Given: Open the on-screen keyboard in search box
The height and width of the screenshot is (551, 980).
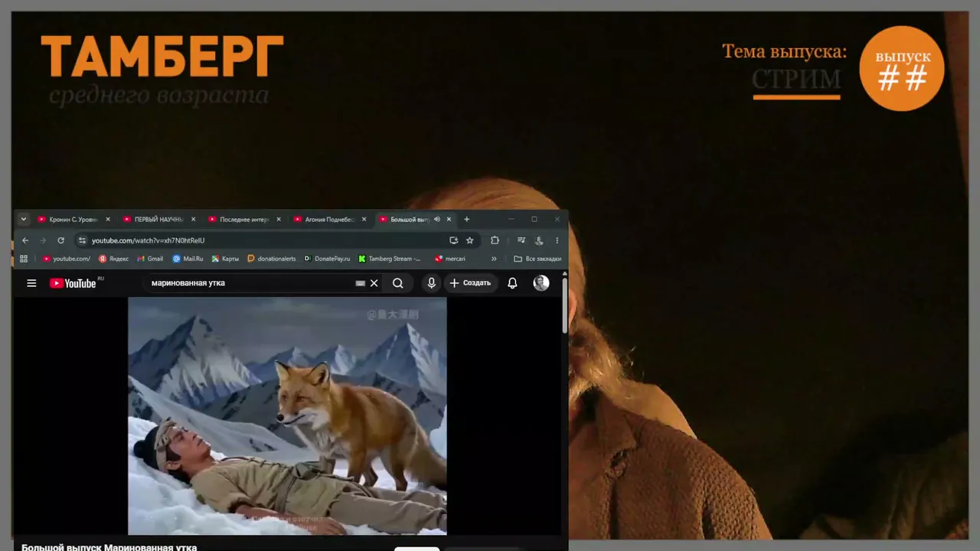Looking at the screenshot, I should pyautogui.click(x=360, y=283).
